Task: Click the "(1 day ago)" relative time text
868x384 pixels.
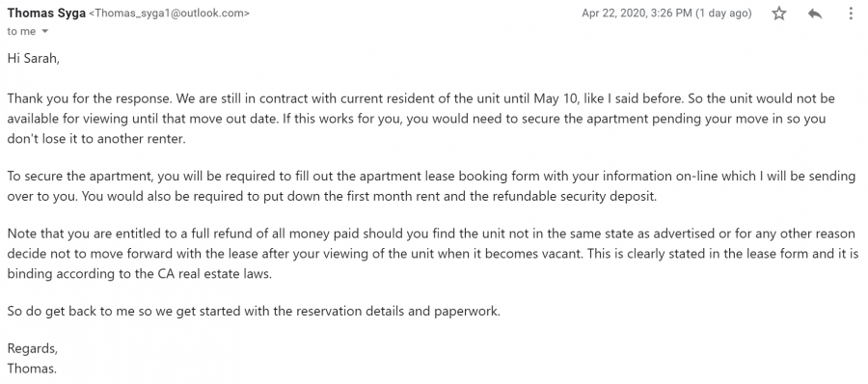Action: point(723,14)
